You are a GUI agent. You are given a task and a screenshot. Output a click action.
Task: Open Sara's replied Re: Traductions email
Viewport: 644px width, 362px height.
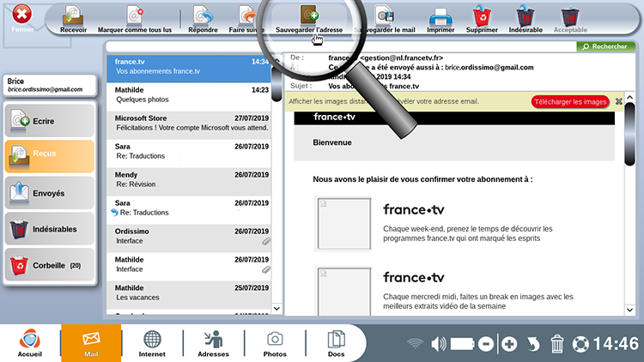pyautogui.click(x=189, y=210)
